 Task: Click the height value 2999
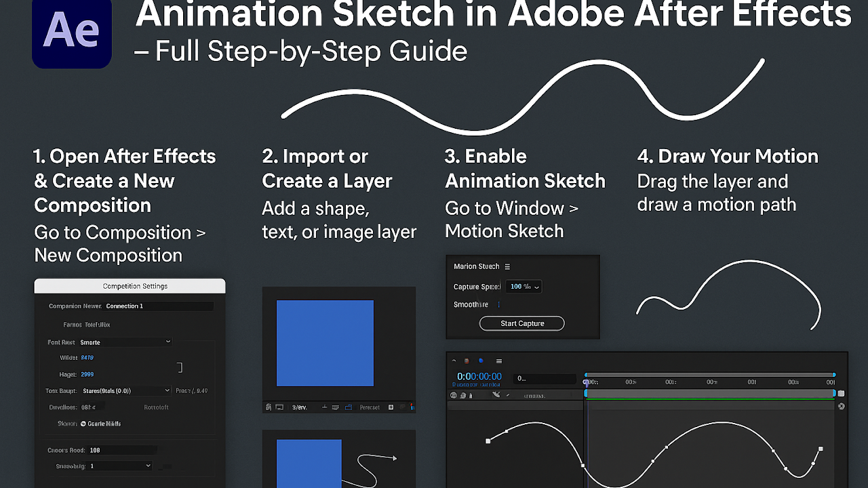point(87,374)
